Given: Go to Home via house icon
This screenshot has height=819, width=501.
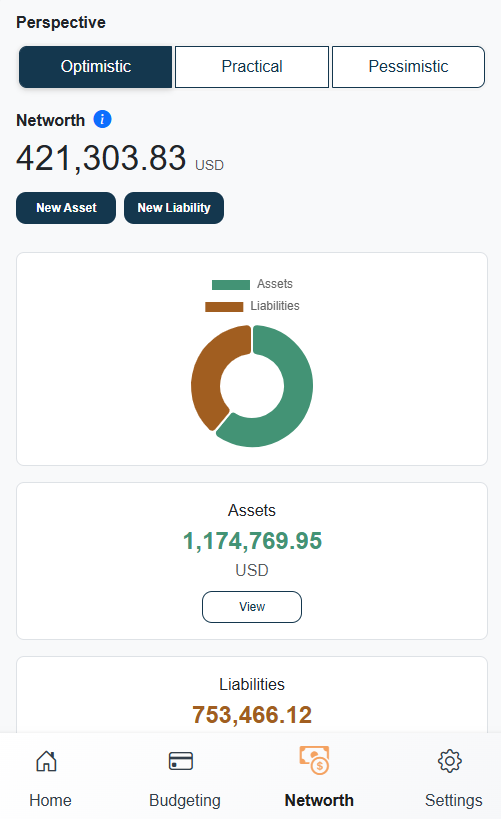Looking at the screenshot, I should click(46, 761).
